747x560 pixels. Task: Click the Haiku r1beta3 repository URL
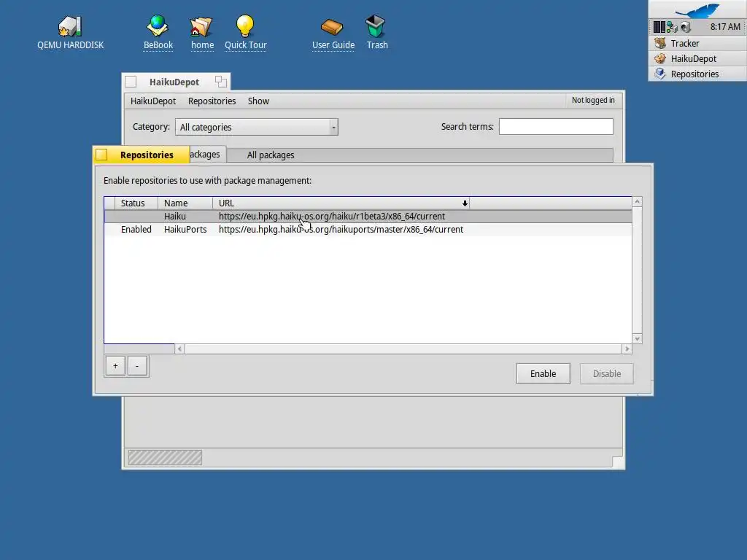coord(332,216)
